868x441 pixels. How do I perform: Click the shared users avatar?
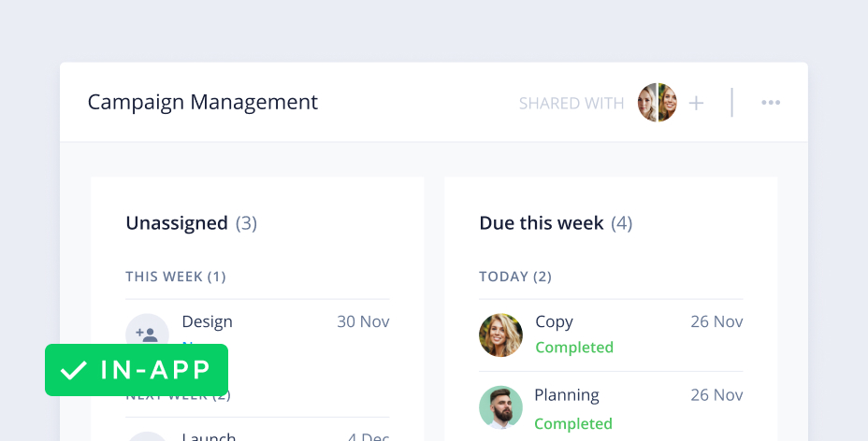658,103
